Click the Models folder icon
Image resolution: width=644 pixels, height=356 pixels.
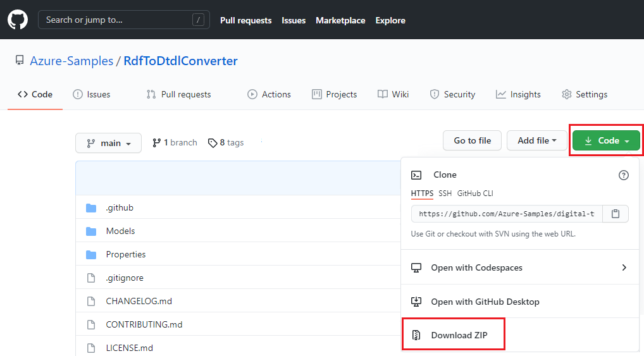[90, 231]
